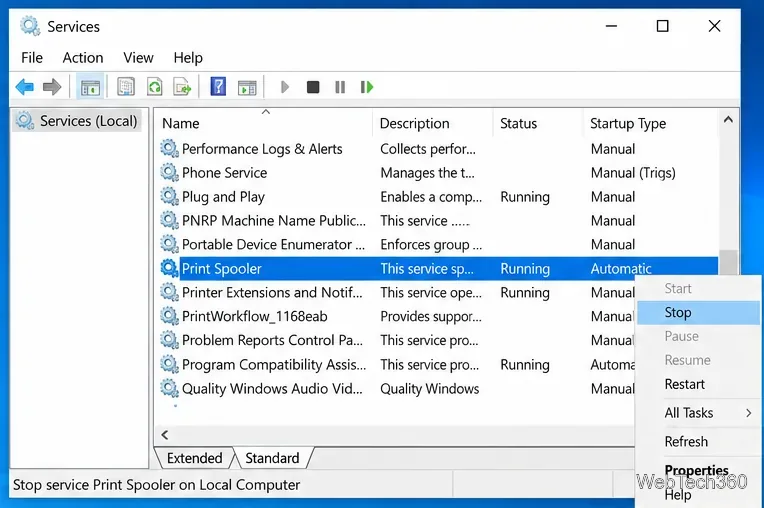Click gear icon of PrintWorkflow_1168eab

point(169,316)
